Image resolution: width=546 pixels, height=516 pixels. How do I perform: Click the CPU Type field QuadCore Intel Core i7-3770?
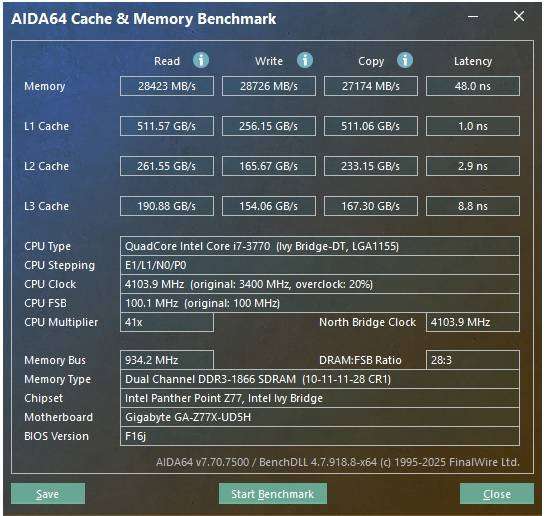click(x=320, y=246)
